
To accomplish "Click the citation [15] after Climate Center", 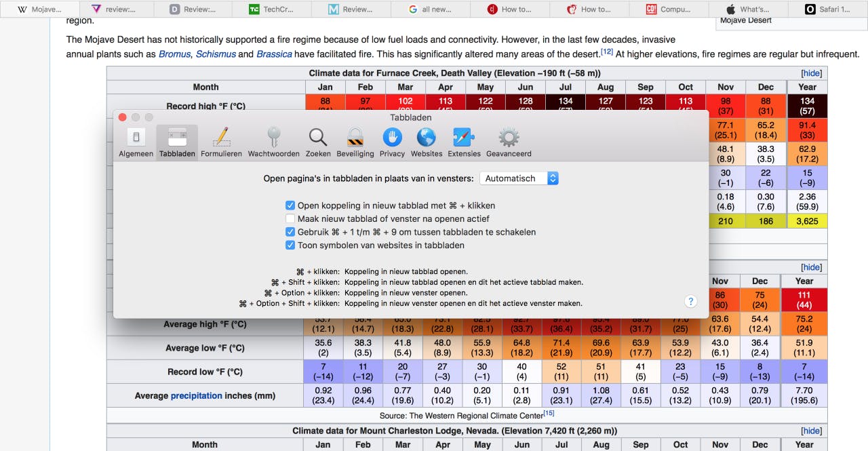I will point(549,413).
